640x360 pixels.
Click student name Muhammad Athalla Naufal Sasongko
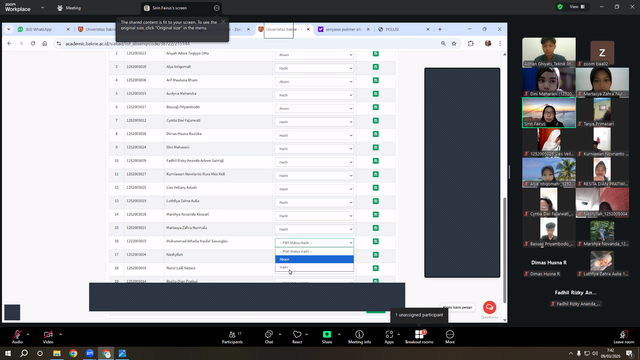click(x=197, y=241)
